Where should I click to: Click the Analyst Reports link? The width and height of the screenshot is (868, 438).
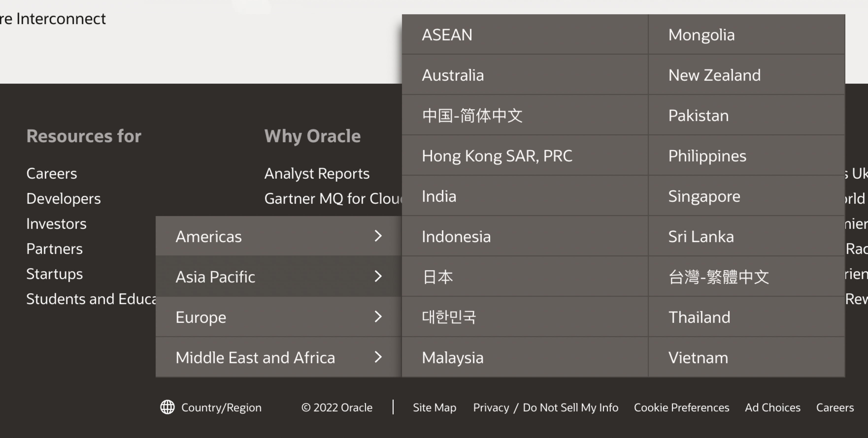(x=317, y=173)
